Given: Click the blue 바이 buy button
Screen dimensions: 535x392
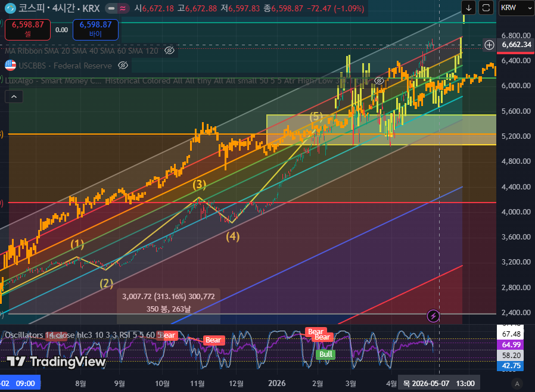Looking at the screenshot, I should click(x=95, y=29).
